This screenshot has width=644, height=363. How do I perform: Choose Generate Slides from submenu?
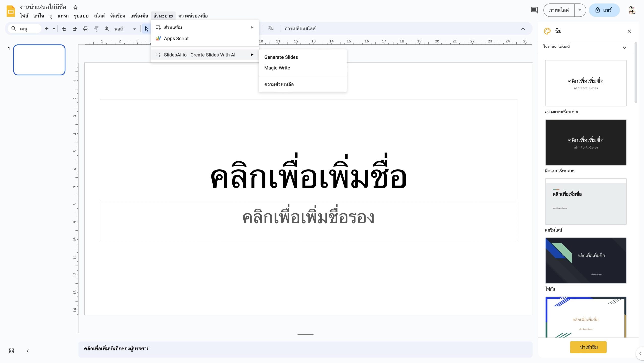[281, 57]
